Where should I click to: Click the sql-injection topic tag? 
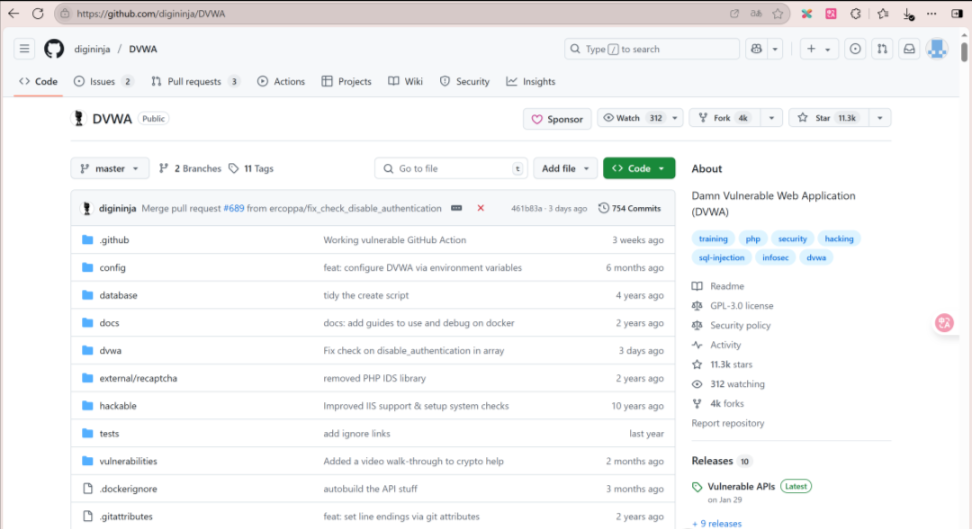[722, 257]
